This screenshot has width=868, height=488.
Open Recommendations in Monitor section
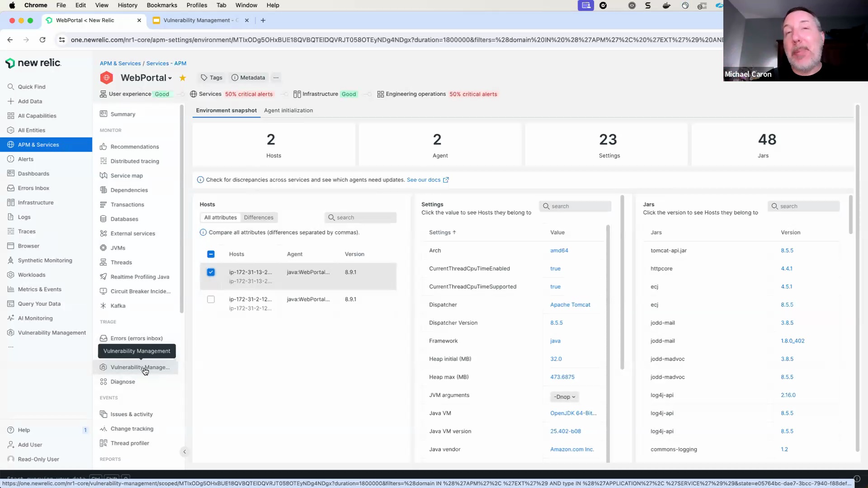point(135,146)
